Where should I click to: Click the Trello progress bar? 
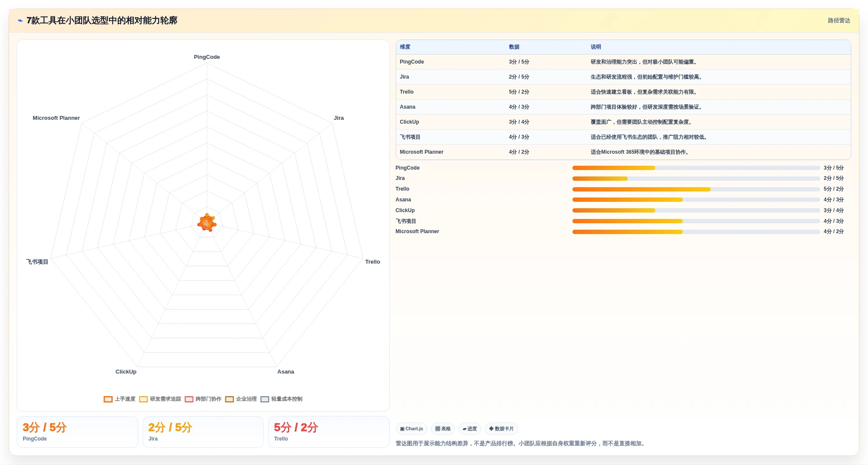coord(696,189)
